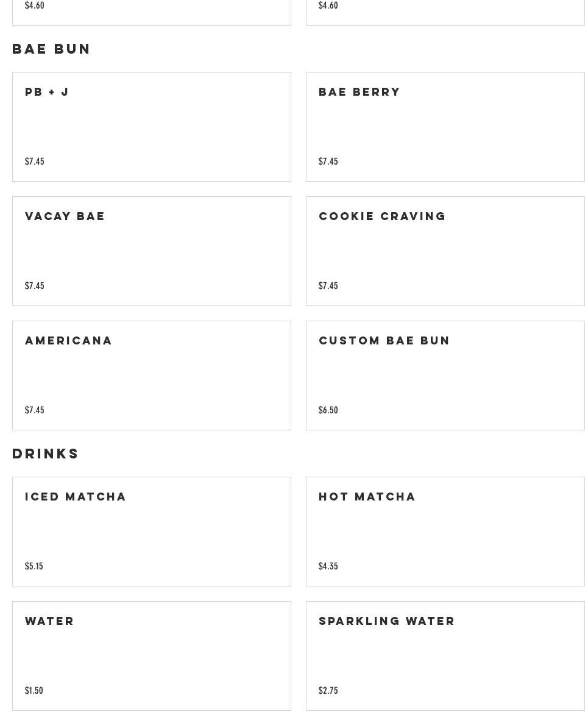Choose the Sparkling Water item
Image resolution: width=588 pixels, height=723 pixels.
pos(445,656)
